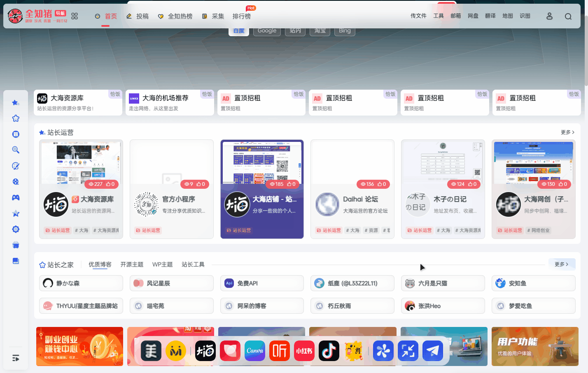Viewport: 588px width, 373px height.
Task: Select the gamepad category icon in the sidebar
Action: pos(16,197)
